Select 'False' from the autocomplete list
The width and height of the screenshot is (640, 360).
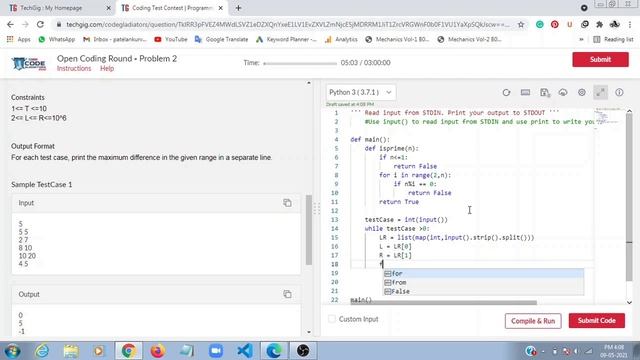coord(483,291)
